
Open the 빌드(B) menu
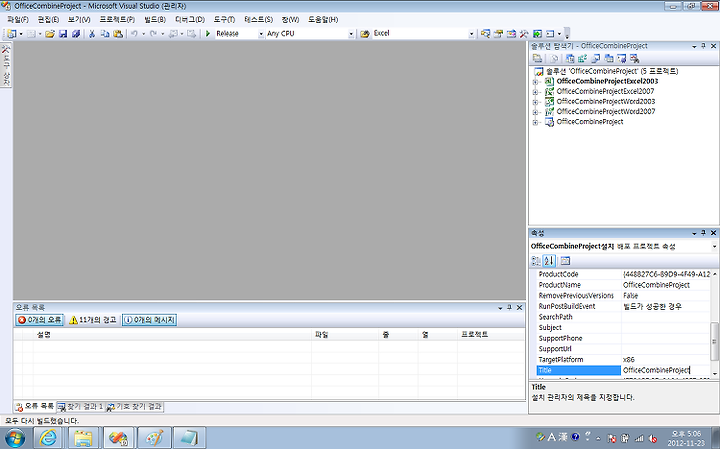pos(155,19)
